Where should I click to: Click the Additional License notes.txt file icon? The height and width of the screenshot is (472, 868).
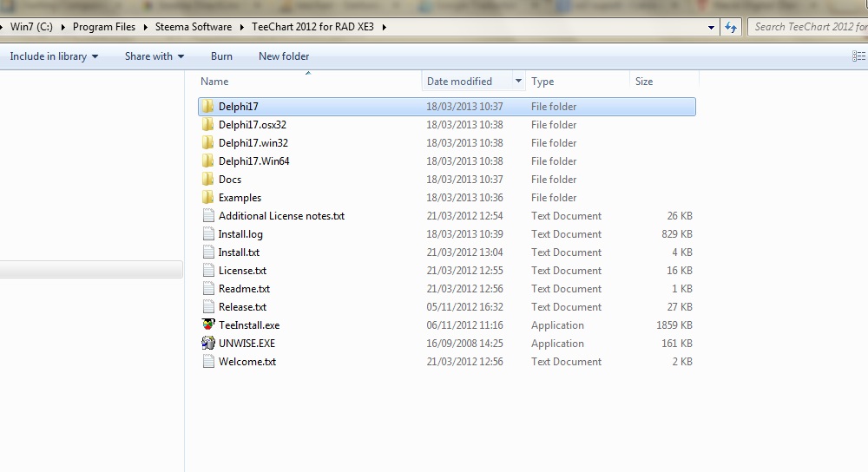(x=208, y=216)
